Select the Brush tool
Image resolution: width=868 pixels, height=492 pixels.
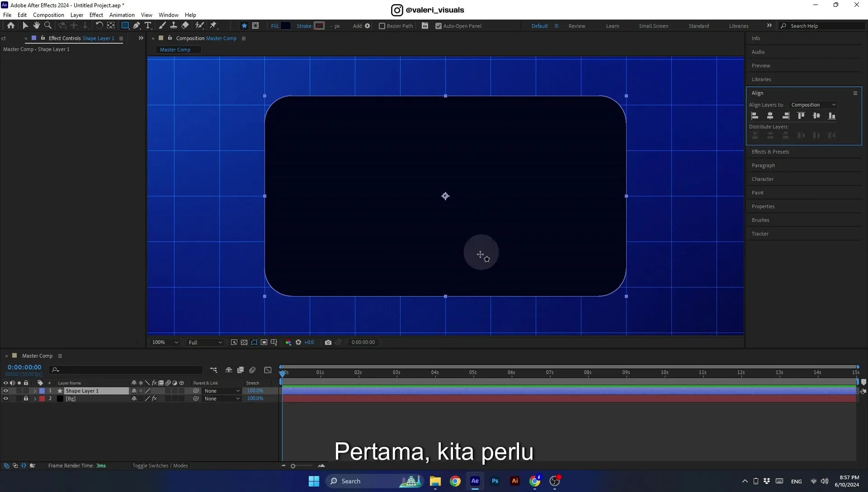pyautogui.click(x=162, y=26)
